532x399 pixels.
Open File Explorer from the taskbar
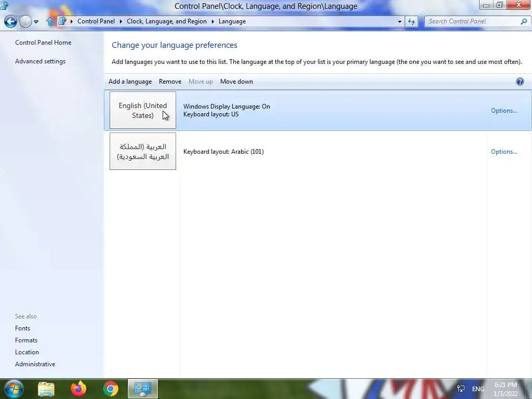[46, 389]
